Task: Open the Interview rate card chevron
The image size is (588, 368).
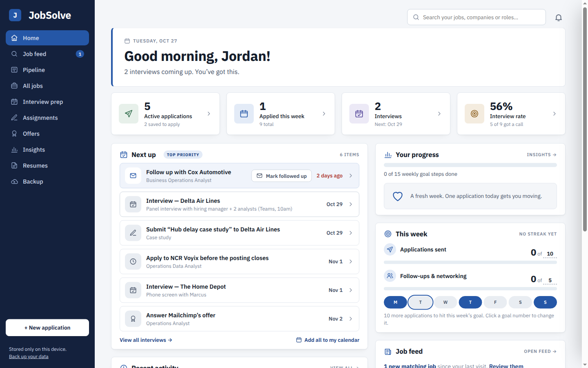Action: [x=555, y=114]
